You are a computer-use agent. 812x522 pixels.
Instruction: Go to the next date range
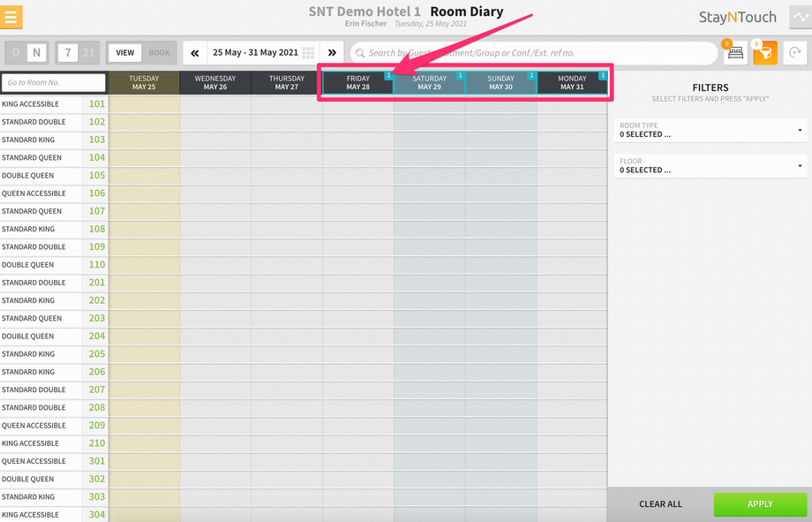(x=332, y=53)
